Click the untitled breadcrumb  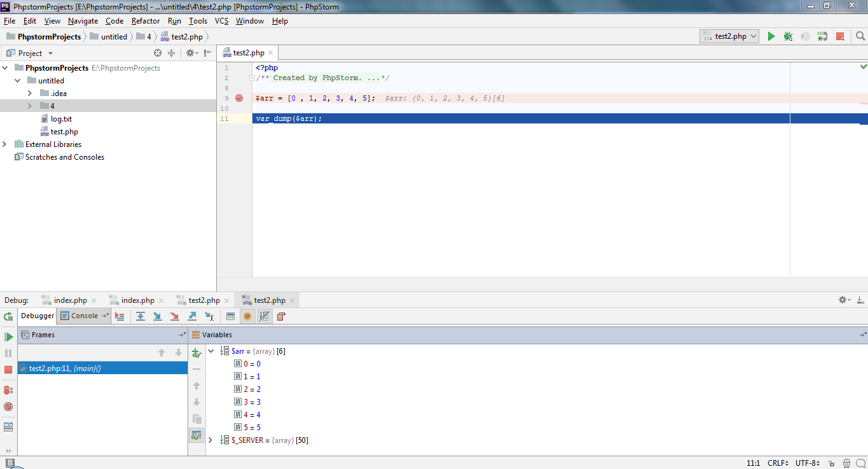point(109,37)
